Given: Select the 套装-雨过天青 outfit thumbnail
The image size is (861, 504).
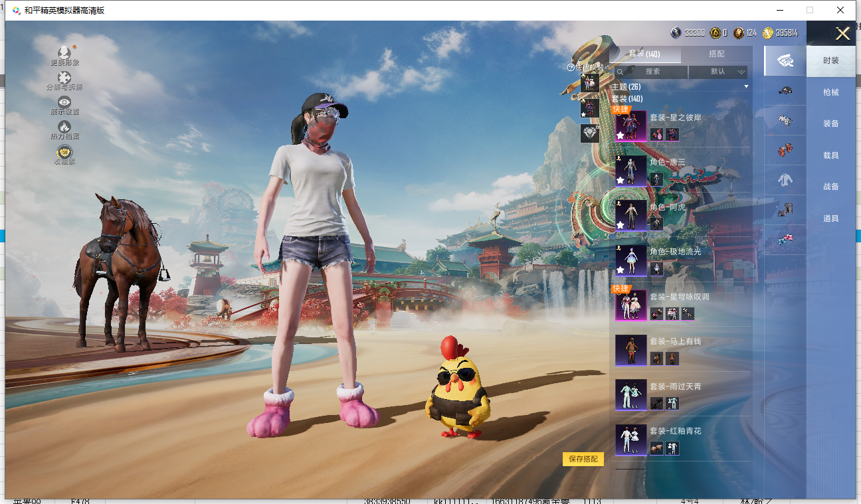Looking at the screenshot, I should tap(630, 395).
